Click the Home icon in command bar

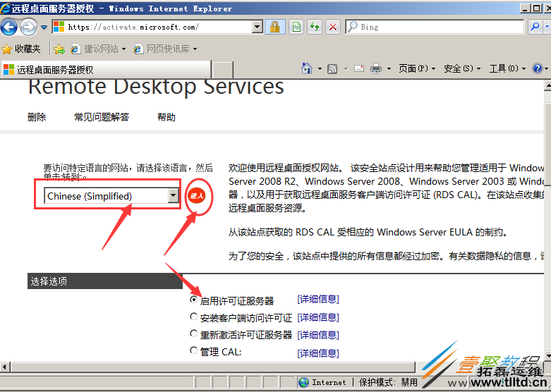click(307, 68)
